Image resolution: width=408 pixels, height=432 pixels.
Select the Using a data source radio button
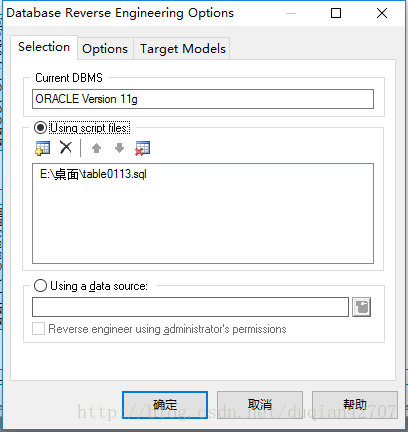40,286
